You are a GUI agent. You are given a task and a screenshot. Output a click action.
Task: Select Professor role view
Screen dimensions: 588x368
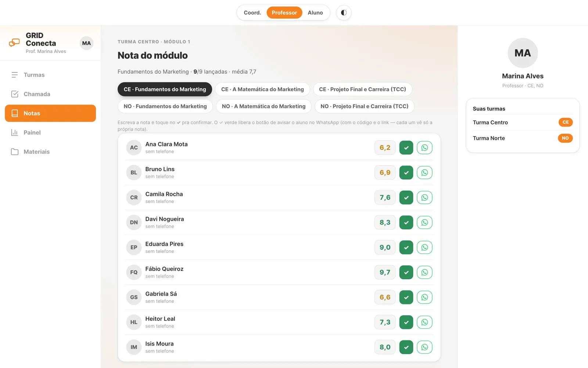point(284,13)
